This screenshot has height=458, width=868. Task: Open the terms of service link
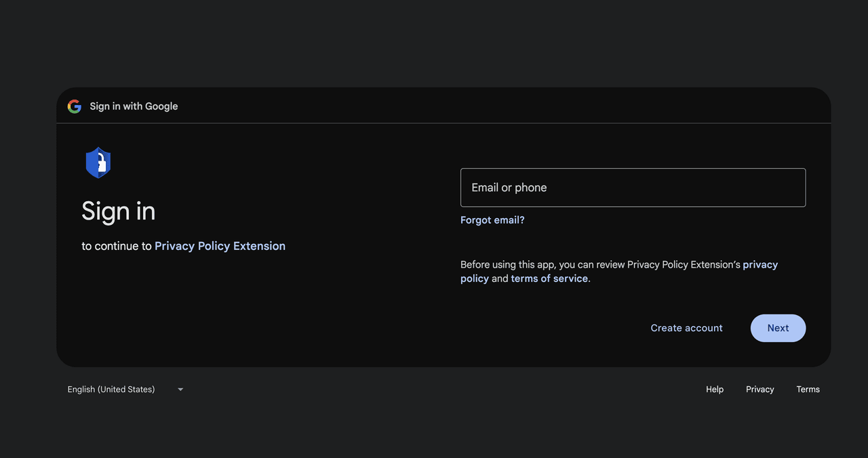tap(549, 278)
